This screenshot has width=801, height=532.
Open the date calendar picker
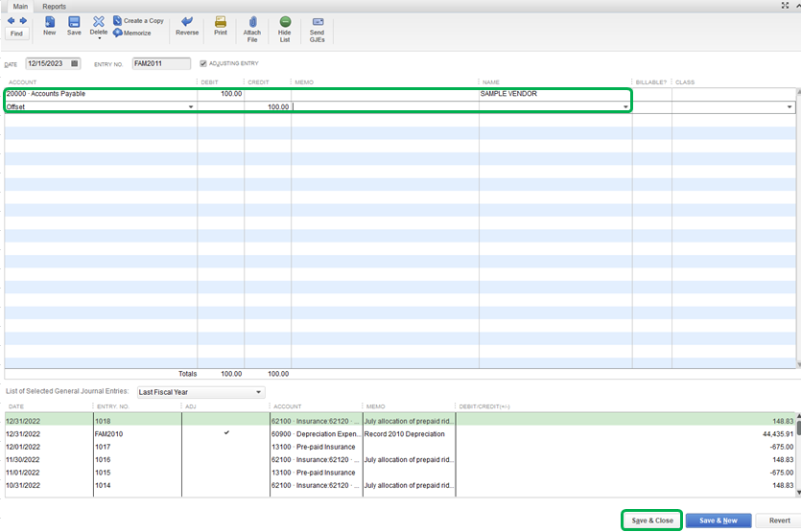[75, 63]
